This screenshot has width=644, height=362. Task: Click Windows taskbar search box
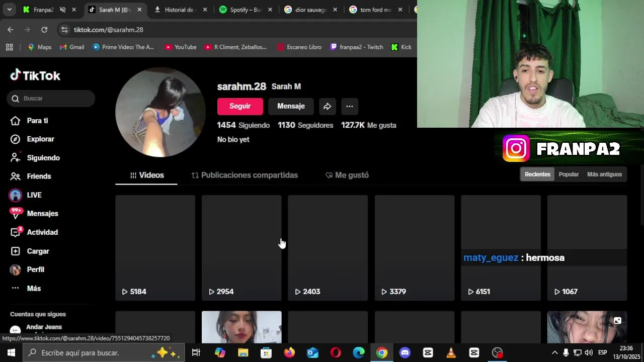point(103,352)
